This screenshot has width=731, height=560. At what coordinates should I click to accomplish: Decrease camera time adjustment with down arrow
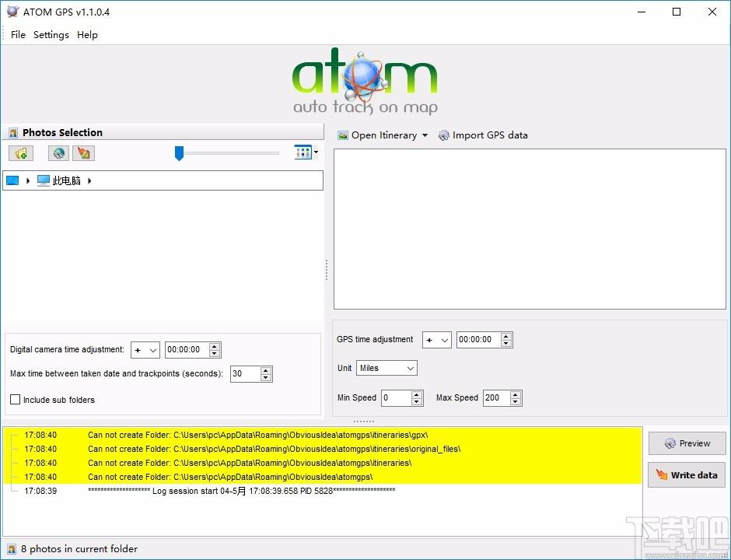215,353
